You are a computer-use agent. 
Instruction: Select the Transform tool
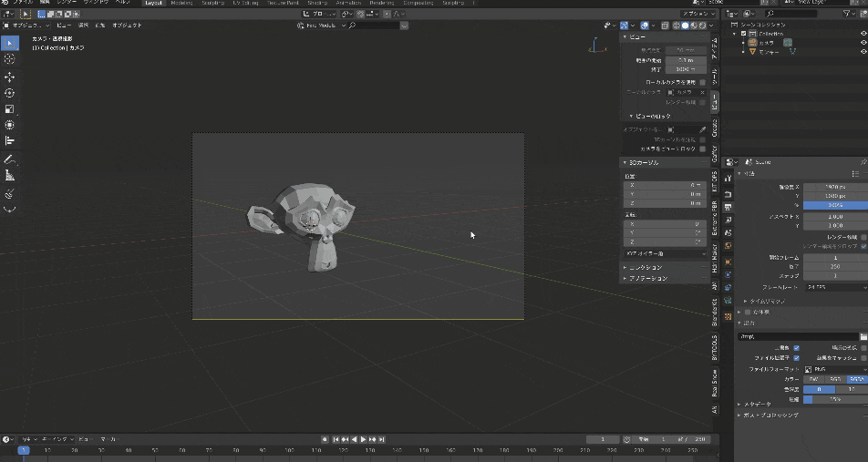(10, 125)
